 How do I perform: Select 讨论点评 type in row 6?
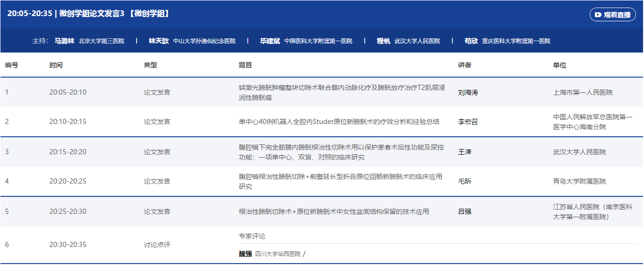(x=157, y=245)
